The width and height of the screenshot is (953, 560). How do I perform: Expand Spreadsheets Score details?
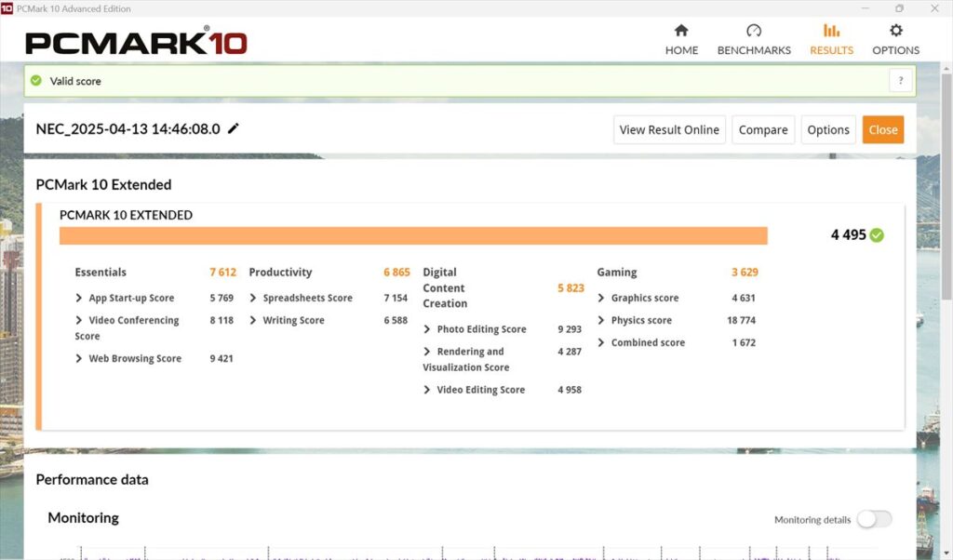(x=253, y=298)
